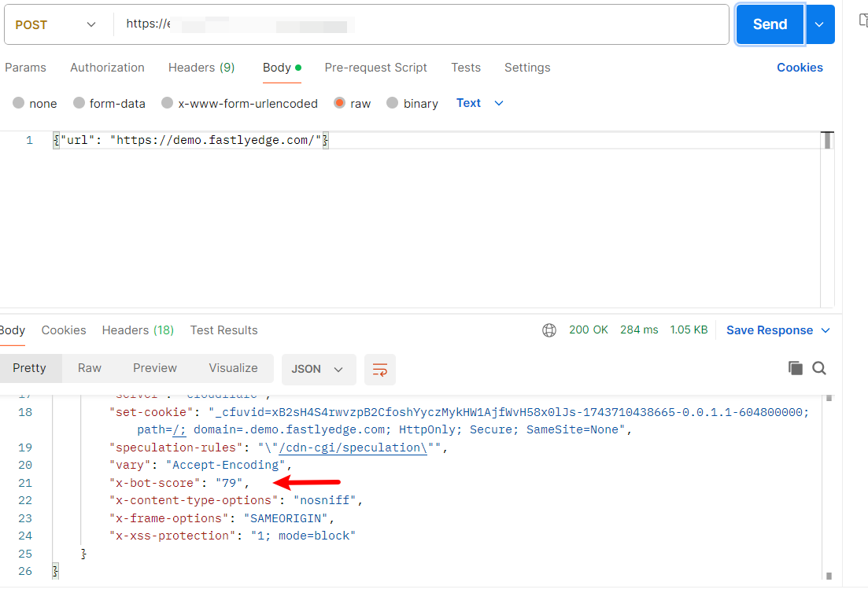Select x-www-form-urlencoded body type
The width and height of the screenshot is (868, 593).
pyautogui.click(x=167, y=103)
